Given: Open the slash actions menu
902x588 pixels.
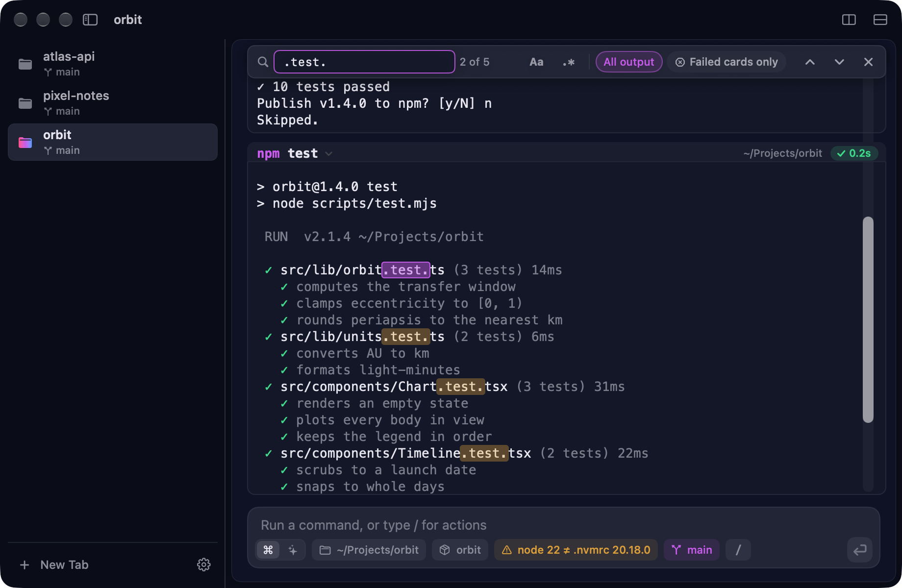Looking at the screenshot, I should [x=738, y=550].
